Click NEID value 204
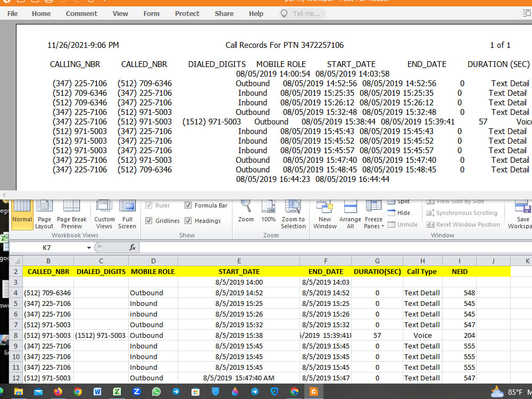 pos(460,335)
